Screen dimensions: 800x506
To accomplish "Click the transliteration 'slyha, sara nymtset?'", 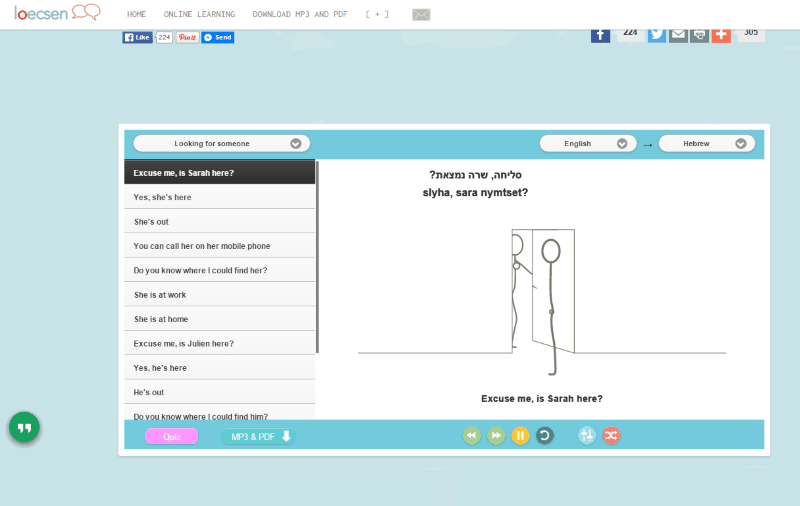I will coord(475,193).
